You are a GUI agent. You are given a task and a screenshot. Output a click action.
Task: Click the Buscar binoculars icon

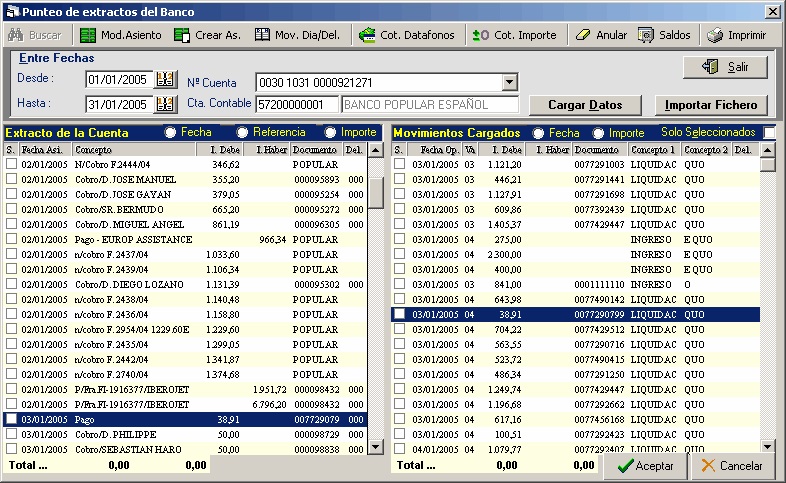pos(16,35)
